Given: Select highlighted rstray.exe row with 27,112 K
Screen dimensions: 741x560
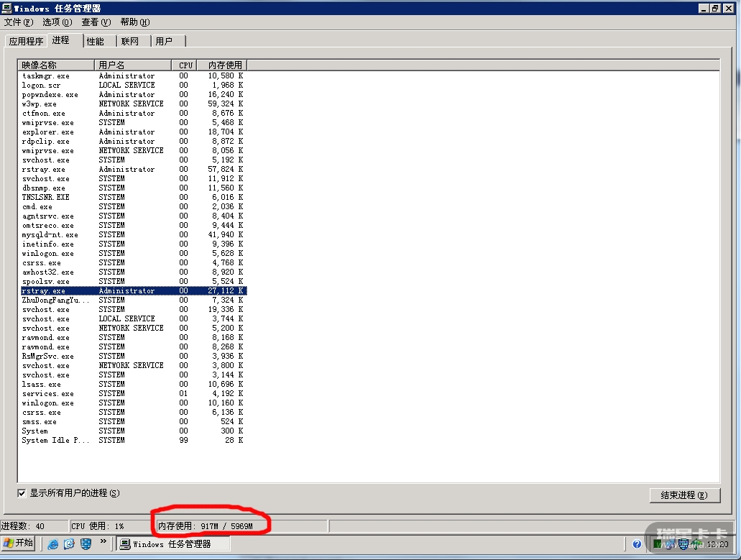Looking at the screenshot, I should (133, 291).
